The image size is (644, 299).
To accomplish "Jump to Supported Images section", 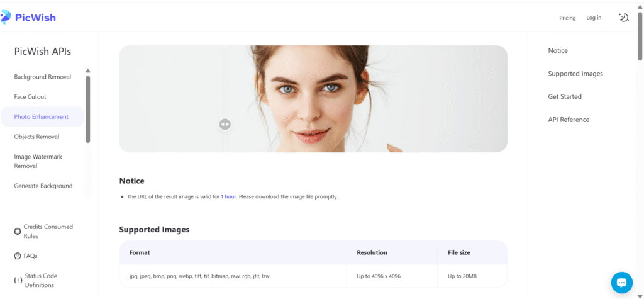I will pos(575,74).
